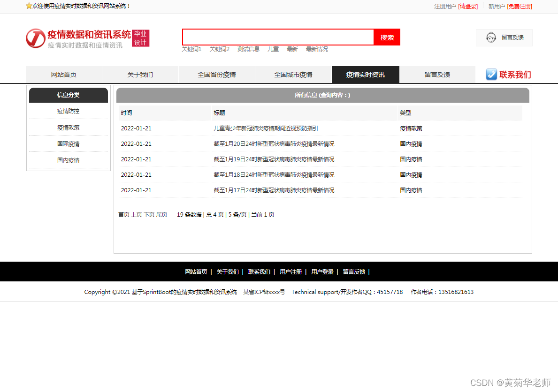Open the 1月20日 epidemic update article
The width and height of the screenshot is (558, 392).
(275, 143)
